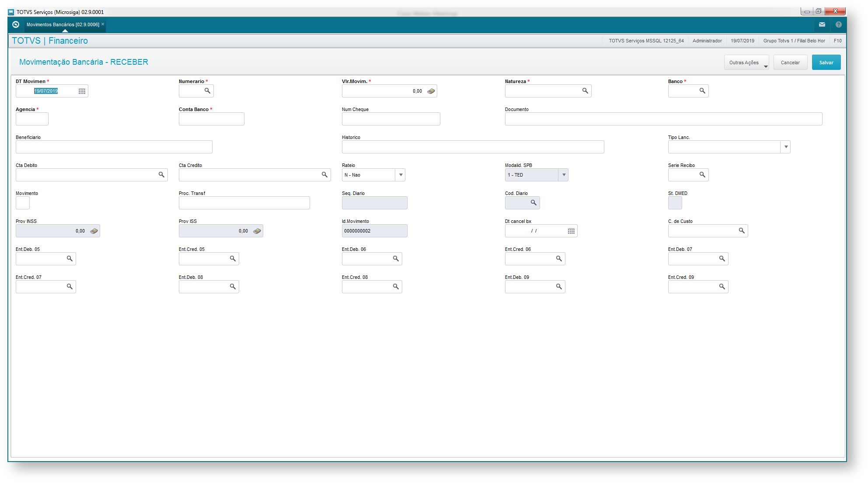This screenshot has height=483, width=868.
Task: Click help question mark icon
Action: [838, 24]
